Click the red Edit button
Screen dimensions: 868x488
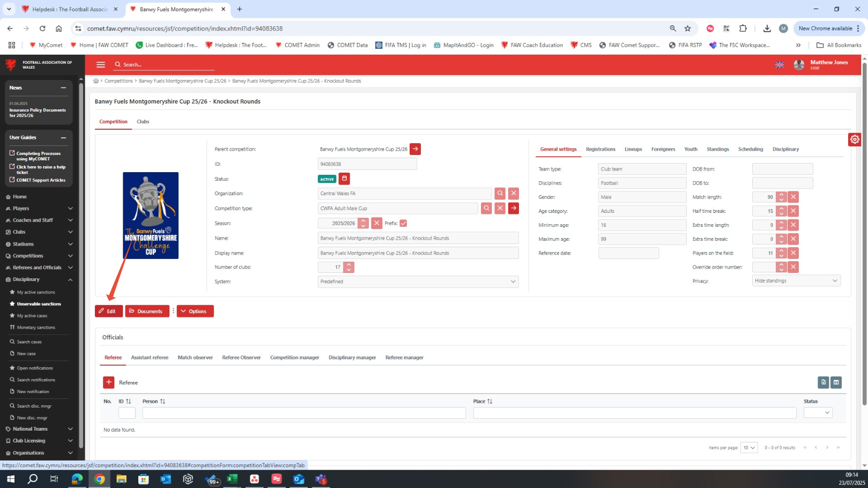pos(109,311)
